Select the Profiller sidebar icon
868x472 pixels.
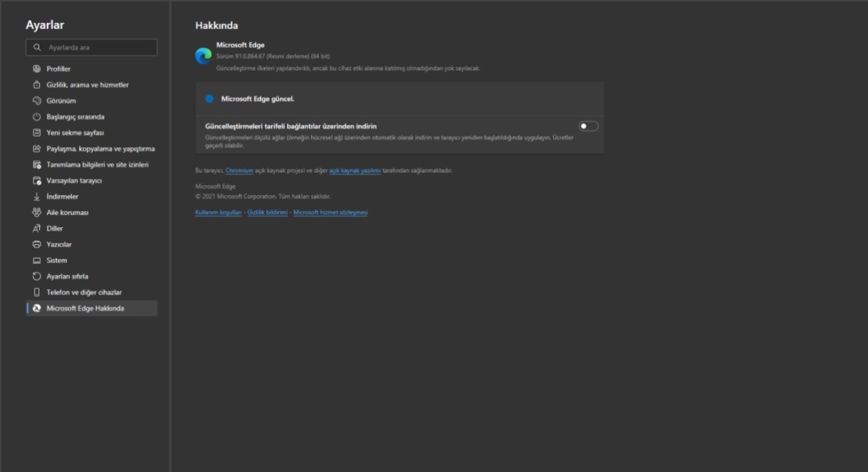tap(37, 68)
